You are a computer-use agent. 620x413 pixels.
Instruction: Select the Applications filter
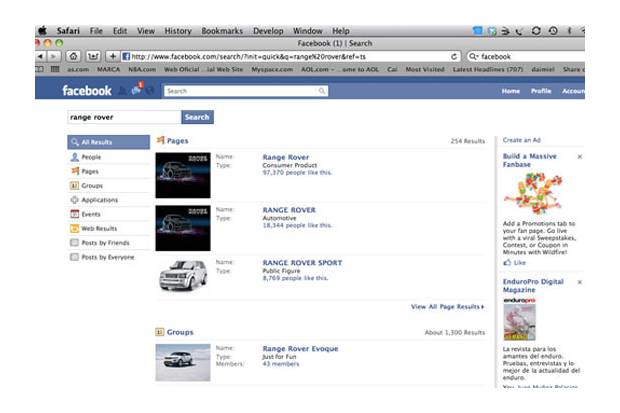coord(109,200)
